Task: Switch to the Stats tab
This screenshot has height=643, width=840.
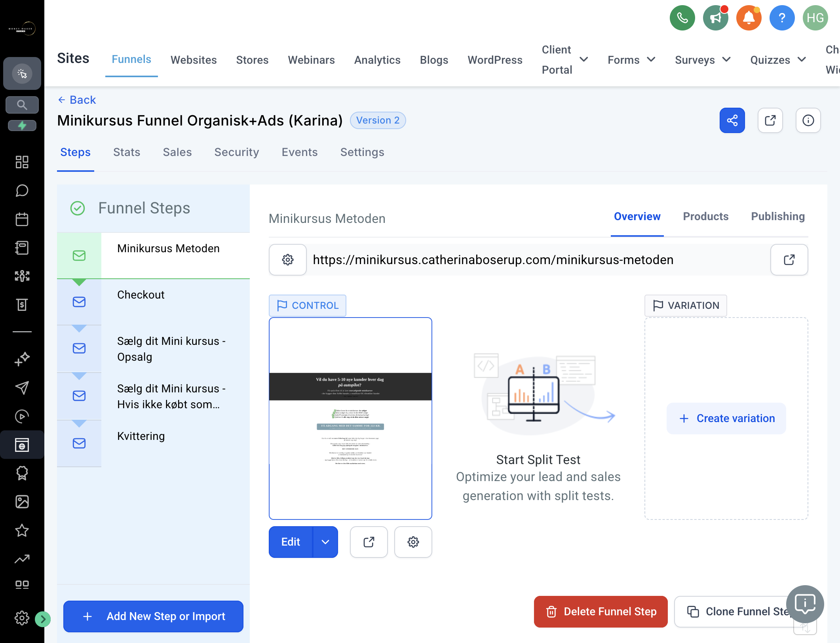Action: pyautogui.click(x=127, y=152)
